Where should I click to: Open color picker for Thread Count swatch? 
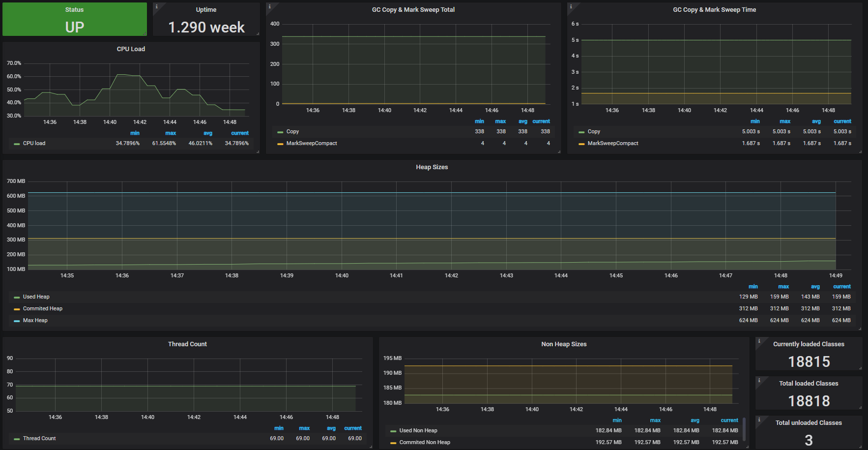pos(17,439)
